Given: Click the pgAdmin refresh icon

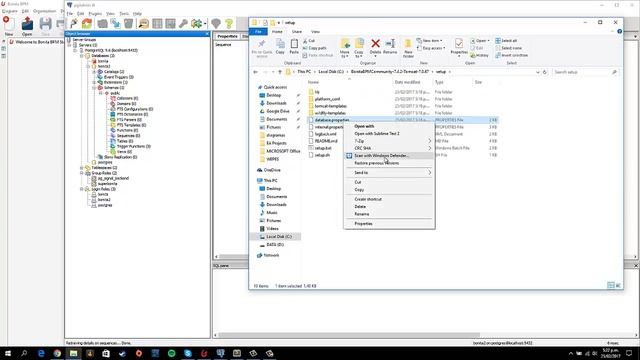Looking at the screenshot, I should click(x=87, y=23).
